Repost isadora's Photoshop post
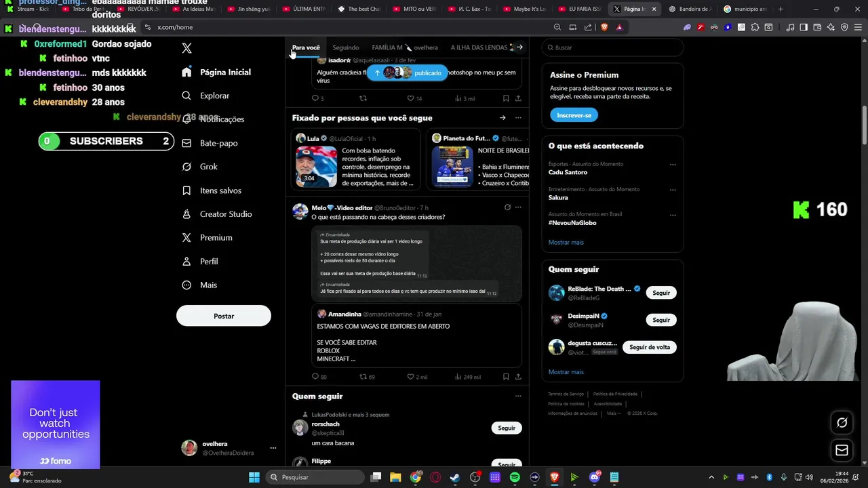 click(x=363, y=98)
